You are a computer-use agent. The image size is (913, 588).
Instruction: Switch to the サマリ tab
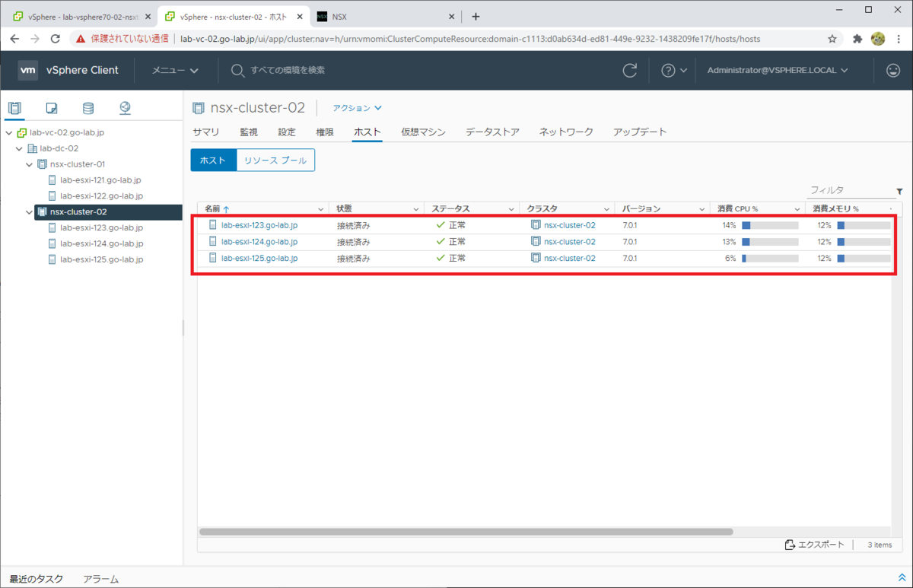pyautogui.click(x=206, y=132)
